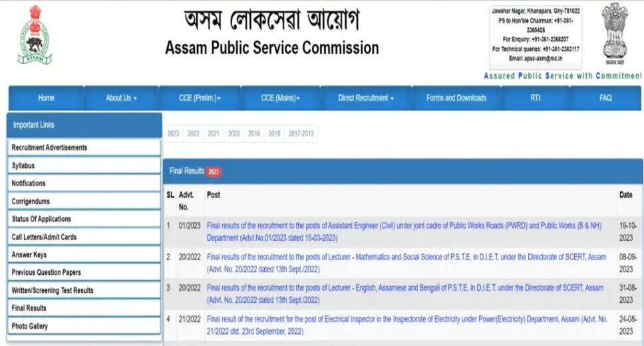The height and width of the screenshot is (346, 644).
Task: Expand the CCE (Mains) dropdown
Action: click(x=280, y=98)
